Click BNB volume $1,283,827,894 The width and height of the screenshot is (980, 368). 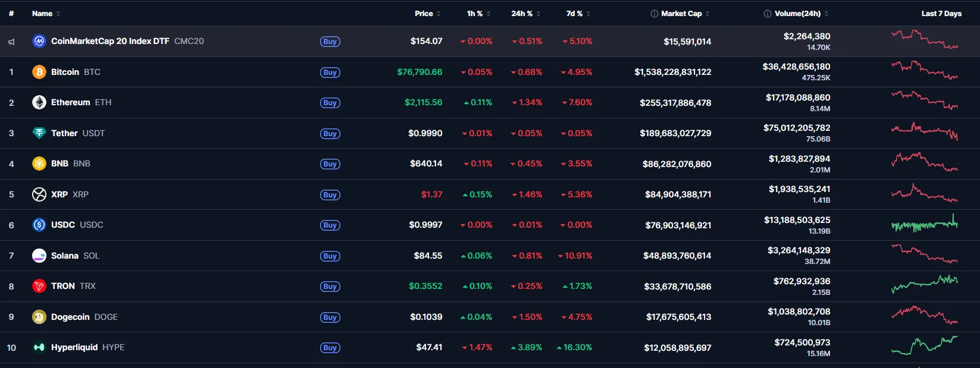799,159
